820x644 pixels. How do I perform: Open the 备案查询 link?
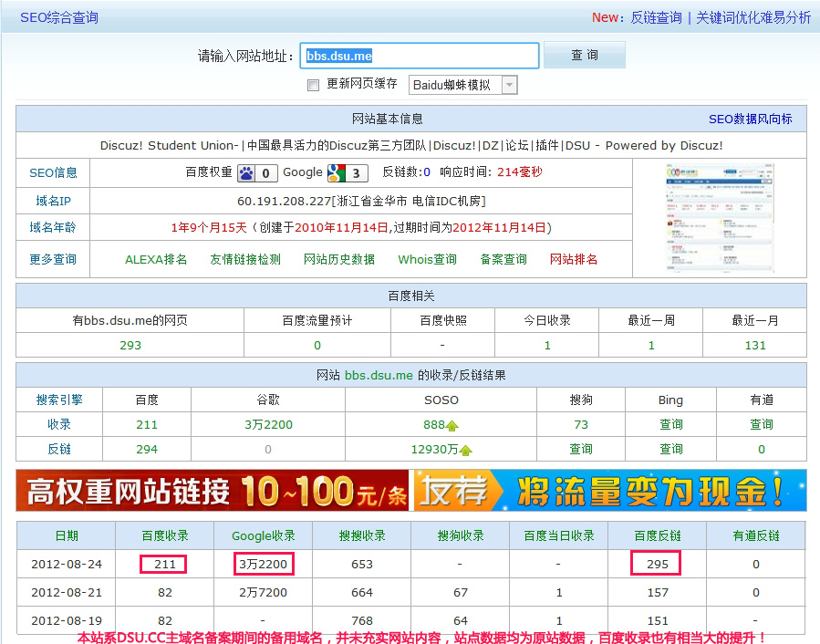503,259
